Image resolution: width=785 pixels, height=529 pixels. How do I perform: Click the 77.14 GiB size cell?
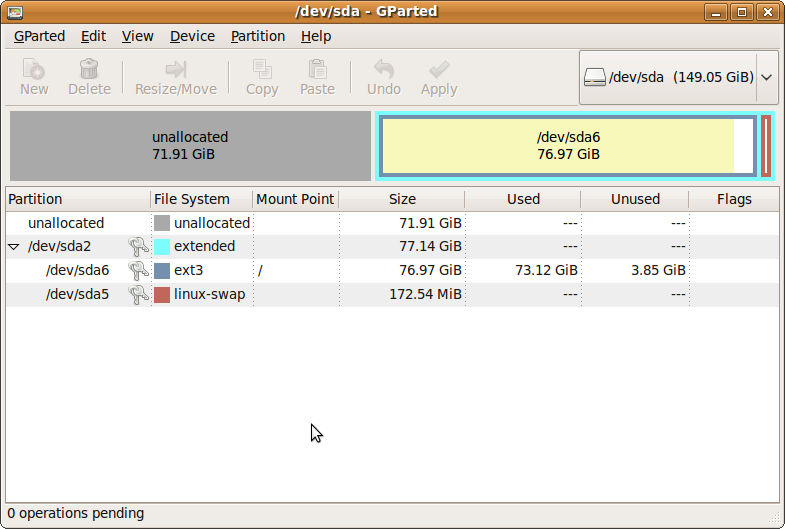coord(430,247)
